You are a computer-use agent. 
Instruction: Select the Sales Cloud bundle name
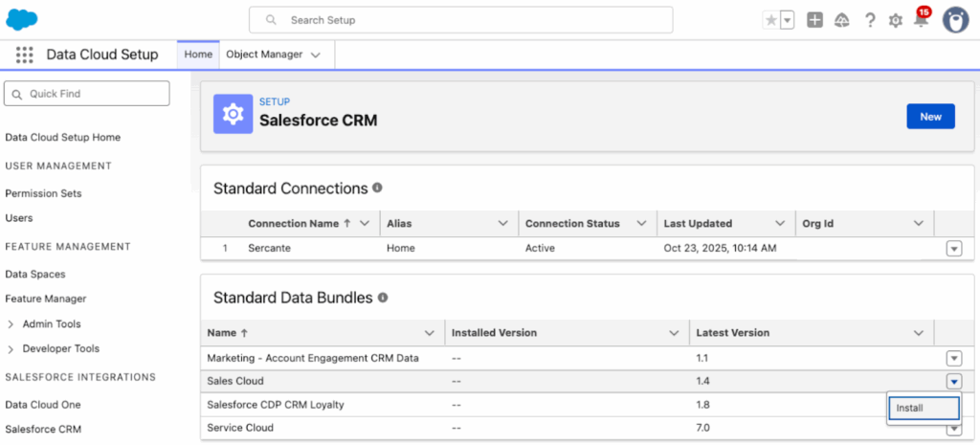point(235,381)
